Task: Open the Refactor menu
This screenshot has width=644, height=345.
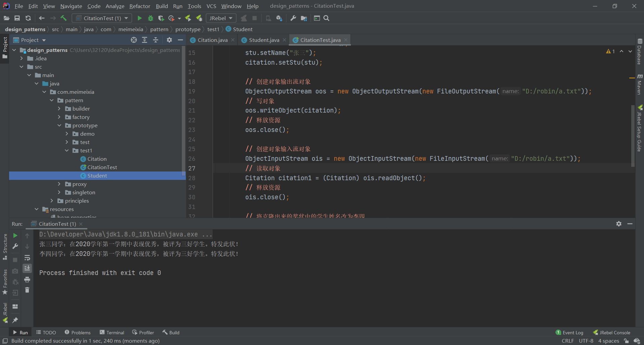Action: [140, 6]
